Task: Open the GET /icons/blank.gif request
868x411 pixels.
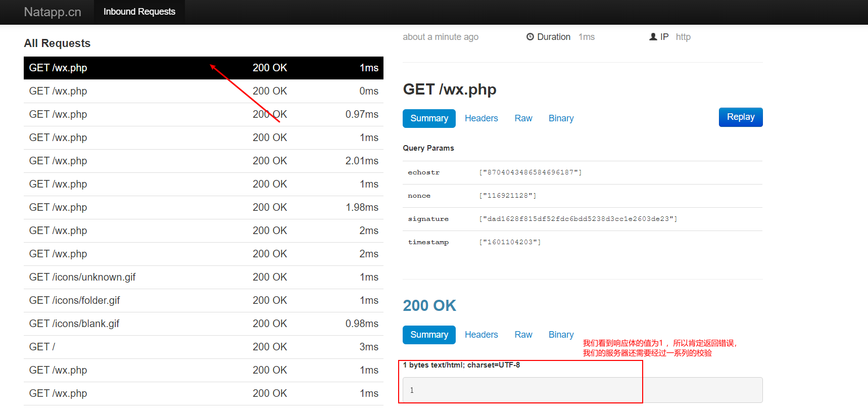Action: (204, 324)
